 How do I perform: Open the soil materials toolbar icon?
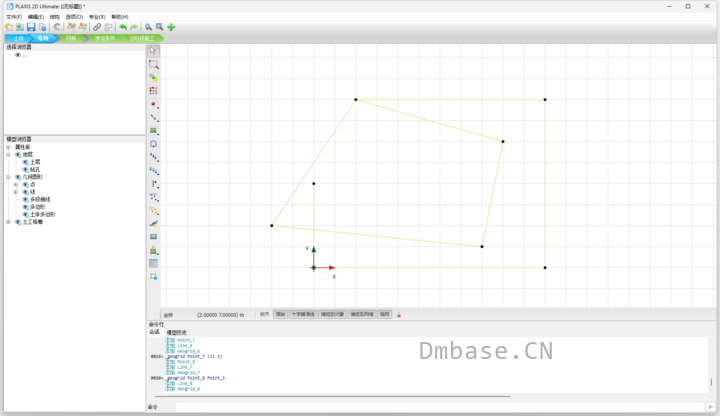[x=71, y=27]
